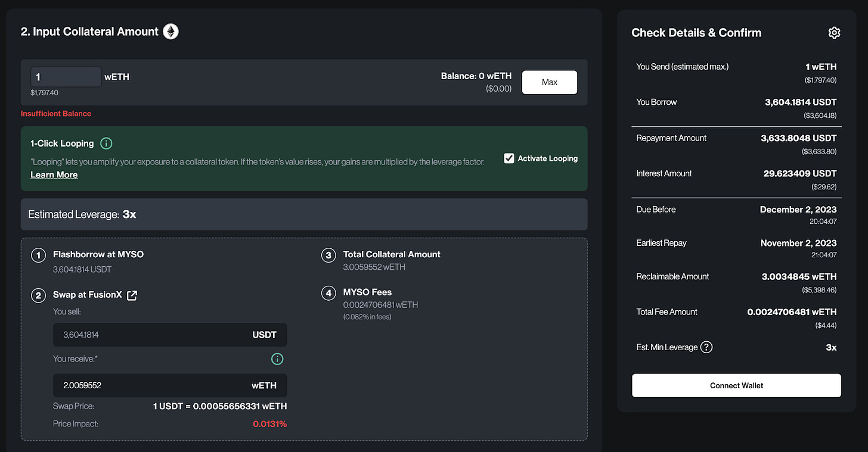Image resolution: width=868 pixels, height=452 pixels.
Task: Open settings gear in Check Details panel
Action: (x=834, y=33)
